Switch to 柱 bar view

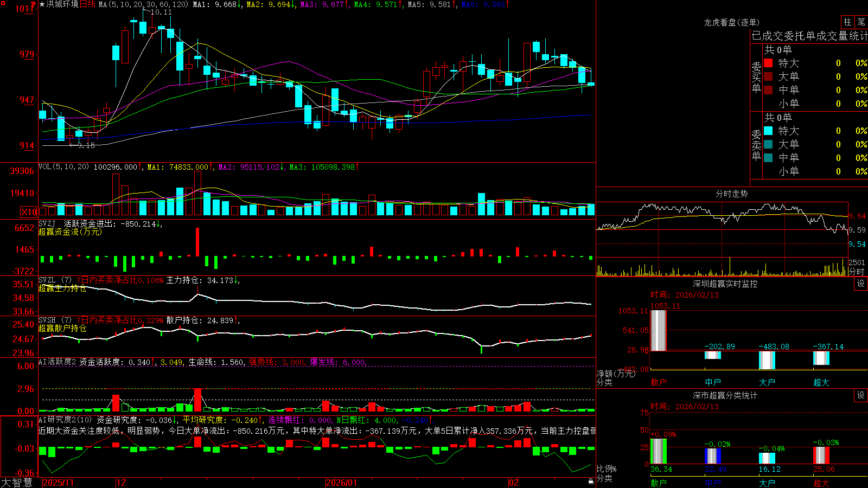pyautogui.click(x=847, y=22)
